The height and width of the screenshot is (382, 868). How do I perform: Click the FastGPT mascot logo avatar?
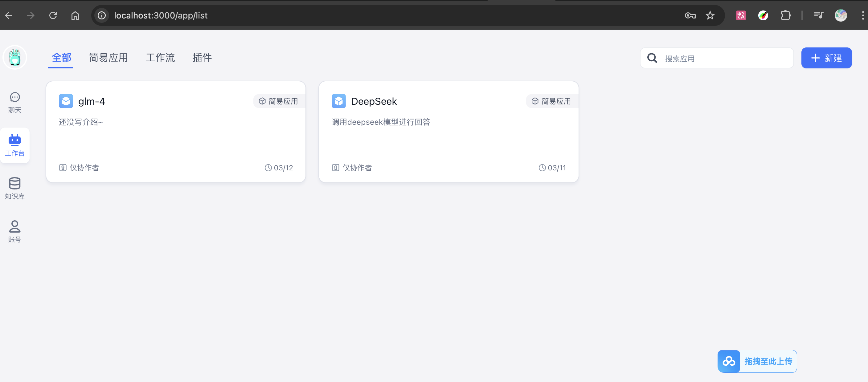[15, 57]
